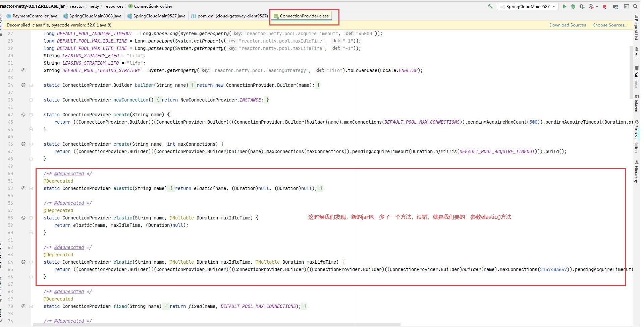Open the Request List tool window
This screenshot has width=644, height=327.
pos(637,28)
